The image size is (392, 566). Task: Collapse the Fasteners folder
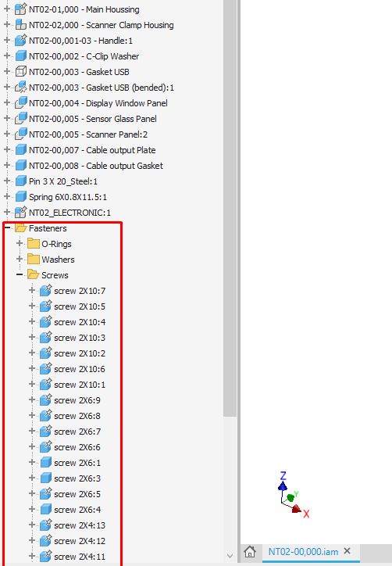(x=7, y=227)
